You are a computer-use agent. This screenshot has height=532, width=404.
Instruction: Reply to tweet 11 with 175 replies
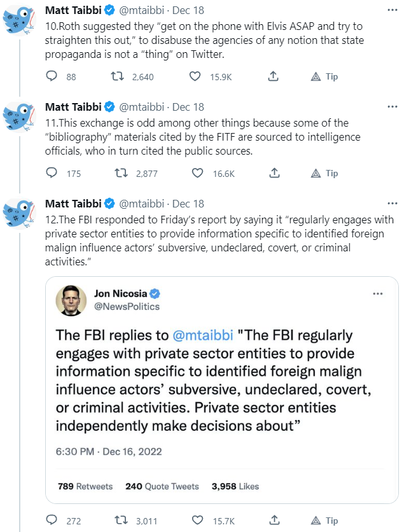click(53, 173)
